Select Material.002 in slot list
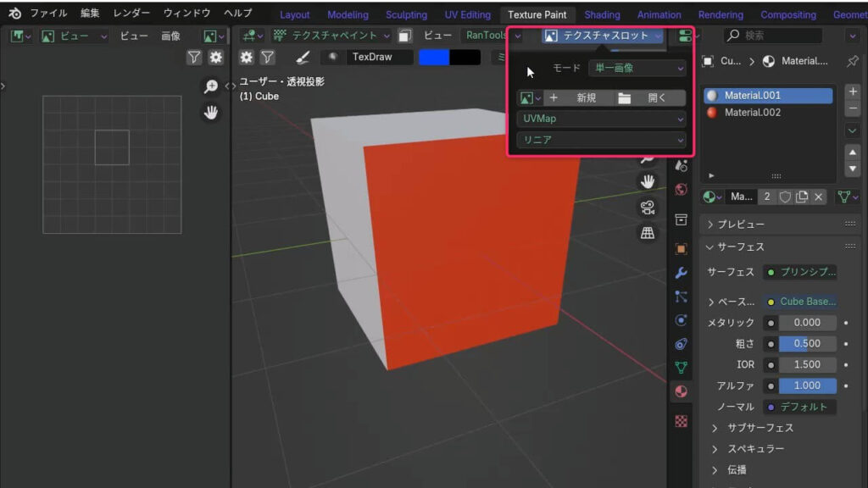 pyautogui.click(x=768, y=113)
